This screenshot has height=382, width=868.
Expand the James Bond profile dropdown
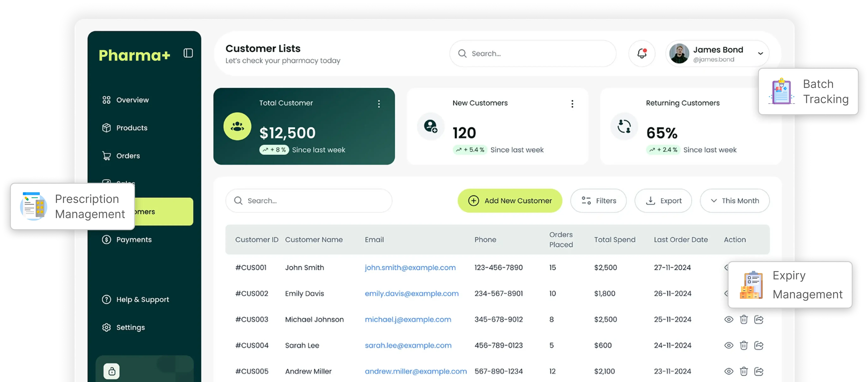click(760, 53)
